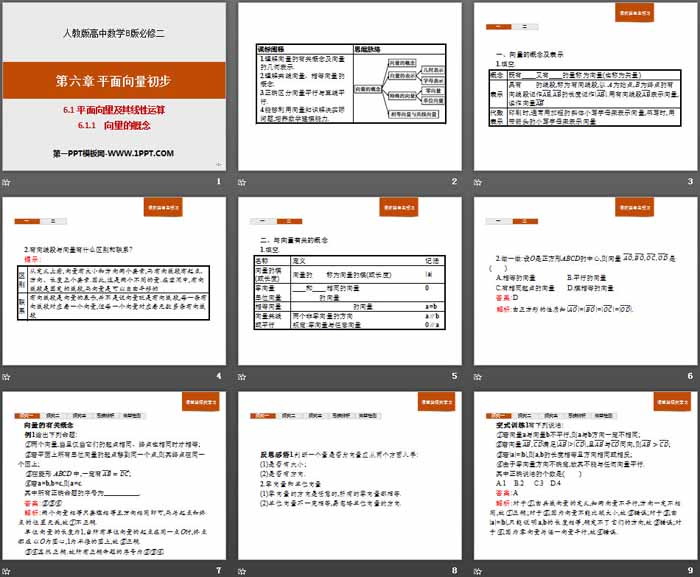Click slide number 7 label
The width and height of the screenshot is (700, 577).
[x=219, y=570]
